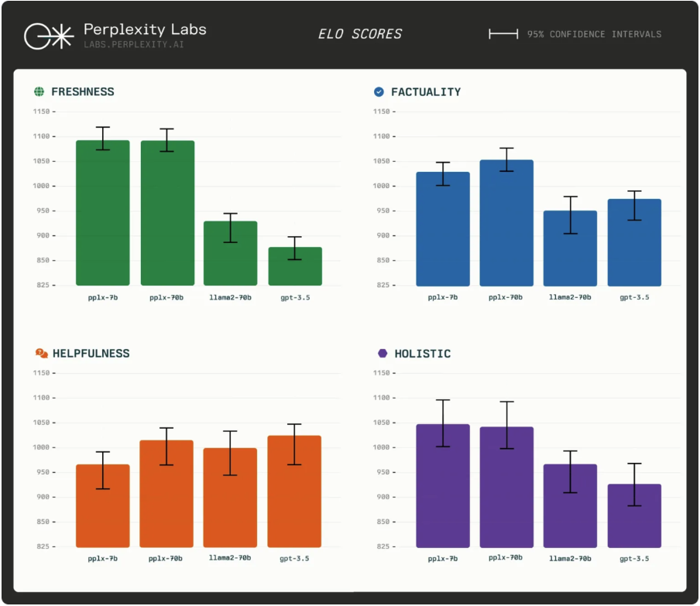Click the ELO SCORES heading
The height and width of the screenshot is (606, 700).
(360, 34)
